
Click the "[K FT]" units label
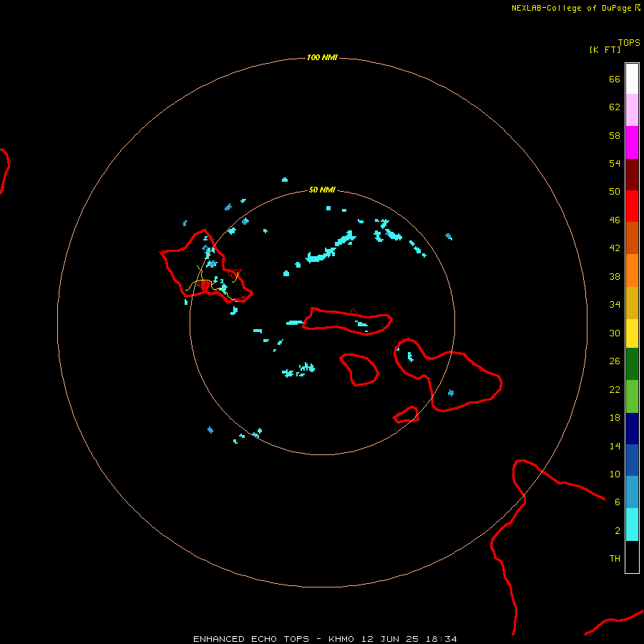coord(605,49)
